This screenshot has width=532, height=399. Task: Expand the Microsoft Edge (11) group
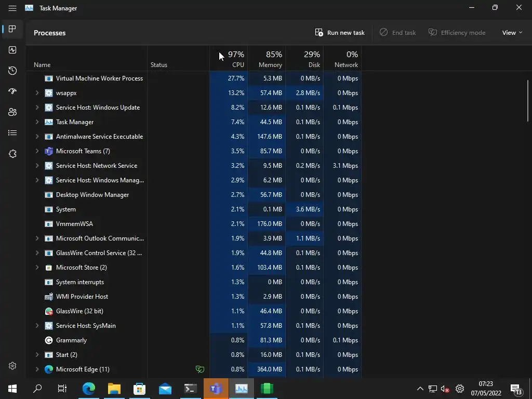[37, 369]
